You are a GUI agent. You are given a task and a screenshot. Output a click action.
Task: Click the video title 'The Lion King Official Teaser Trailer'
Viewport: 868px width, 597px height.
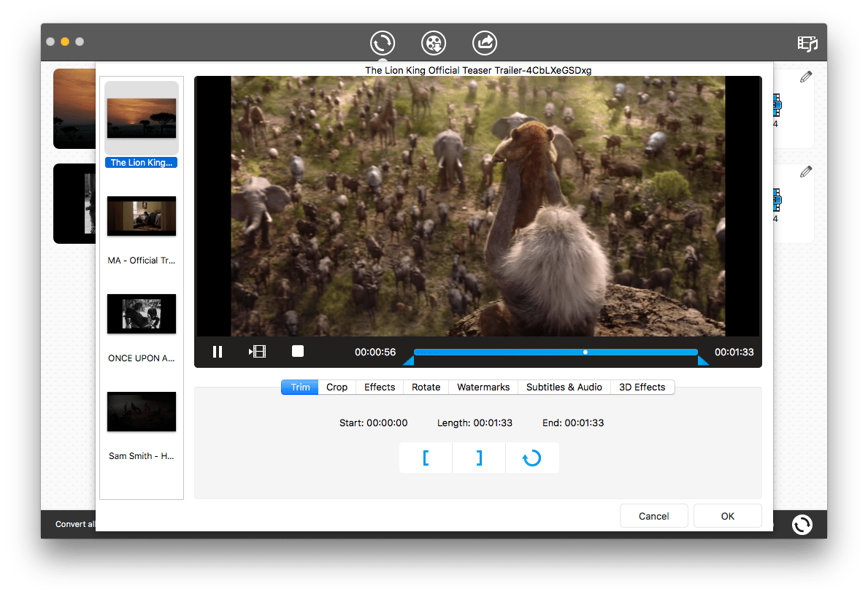pos(478,70)
